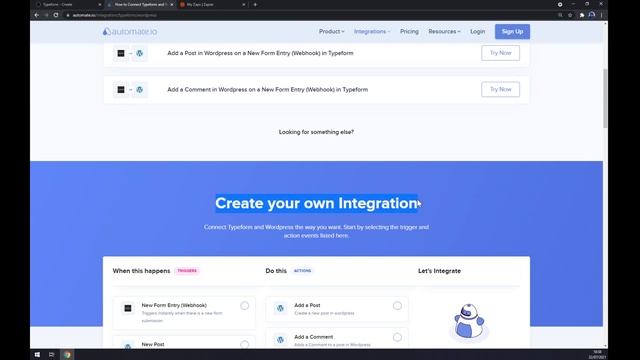
Task: Click WordPress icon beside Add a Post action
Action: 280,308
